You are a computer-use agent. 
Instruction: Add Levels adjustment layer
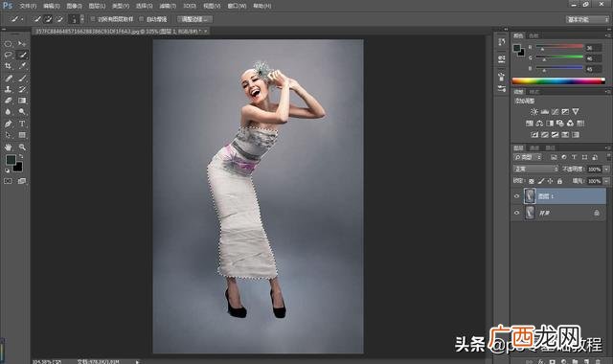[x=545, y=112]
